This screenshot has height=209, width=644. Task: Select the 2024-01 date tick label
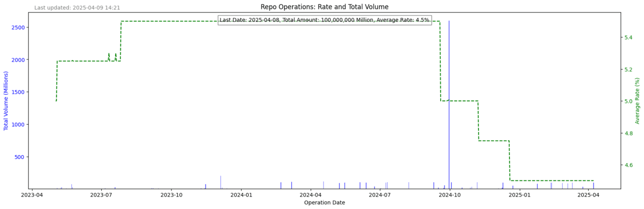pos(241,195)
